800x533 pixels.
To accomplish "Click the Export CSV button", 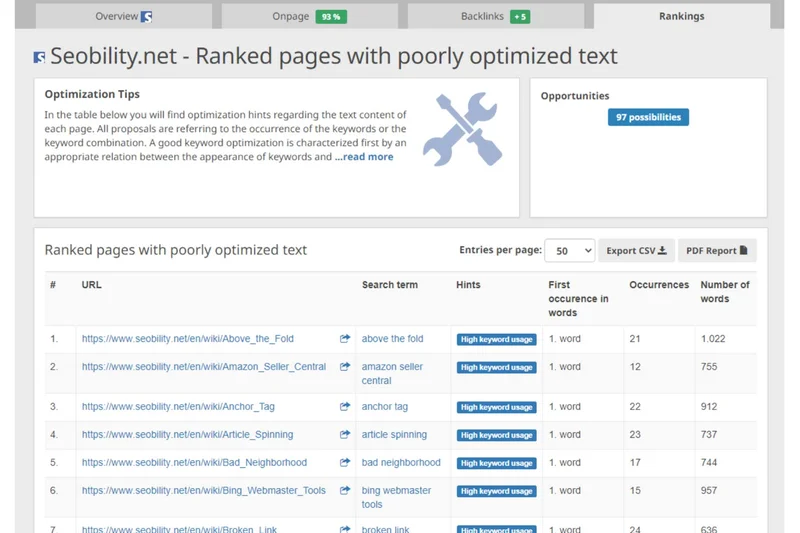I will (636, 250).
